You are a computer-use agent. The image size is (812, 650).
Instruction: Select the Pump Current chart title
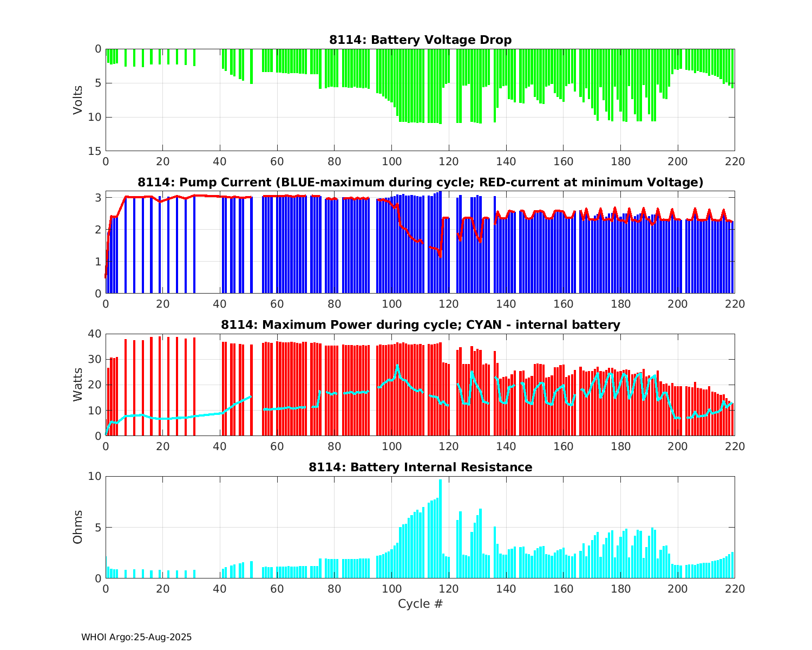[420, 183]
